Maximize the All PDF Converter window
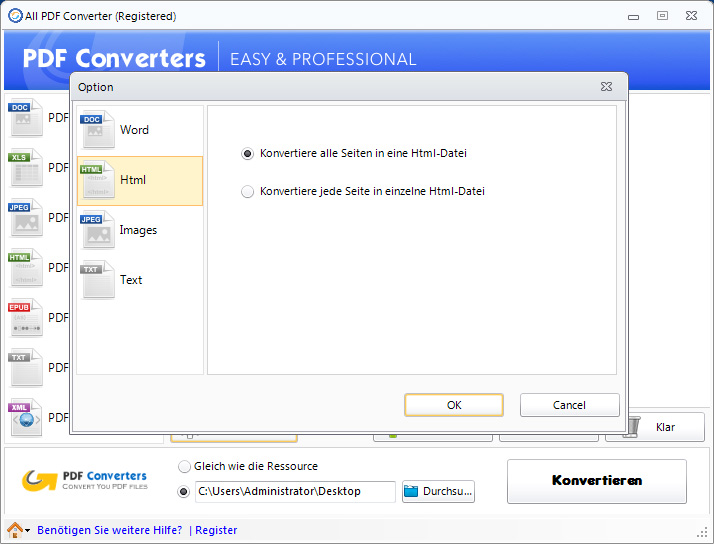 (x=663, y=15)
